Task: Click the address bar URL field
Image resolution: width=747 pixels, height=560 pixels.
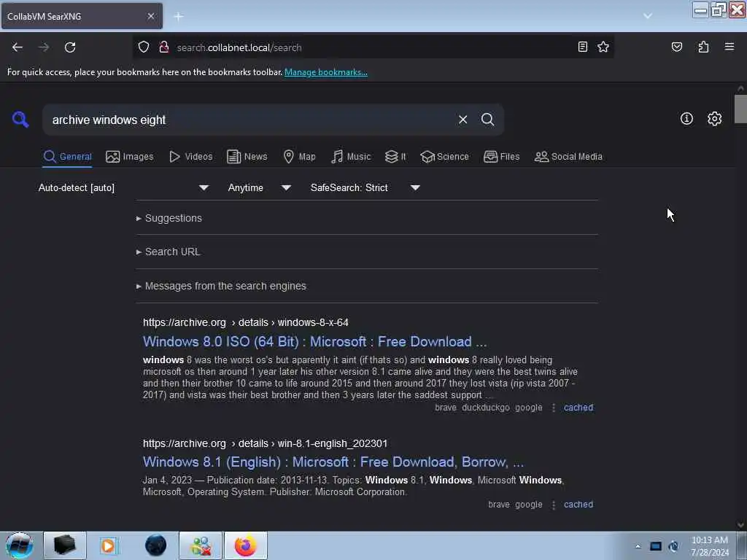Action: 371,47
